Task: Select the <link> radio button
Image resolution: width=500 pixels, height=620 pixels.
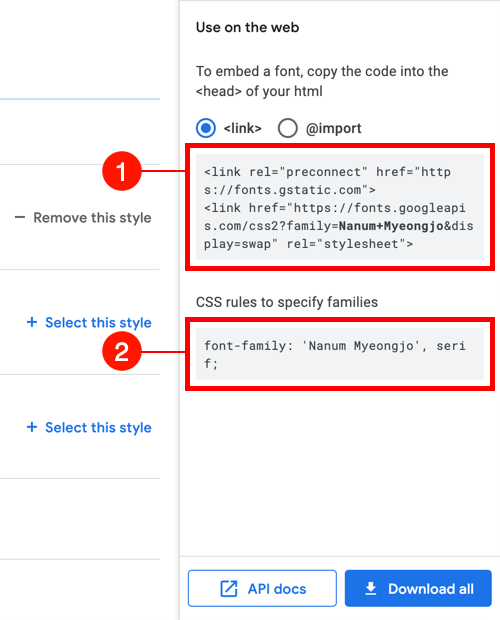Action: pos(206,128)
